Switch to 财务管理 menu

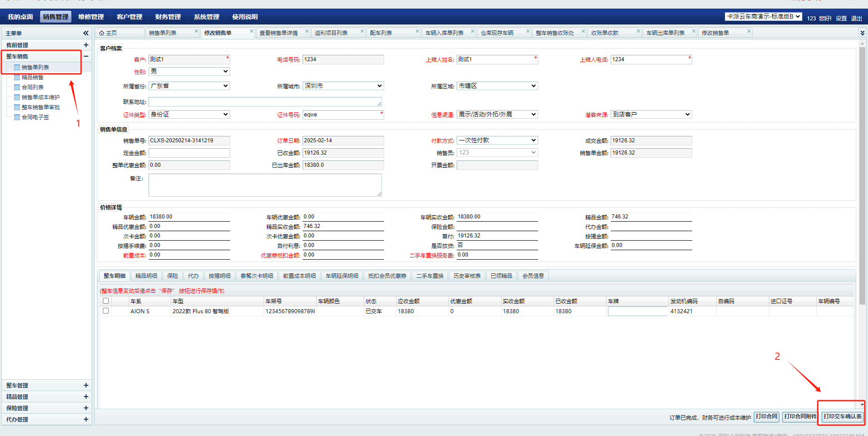tap(168, 17)
